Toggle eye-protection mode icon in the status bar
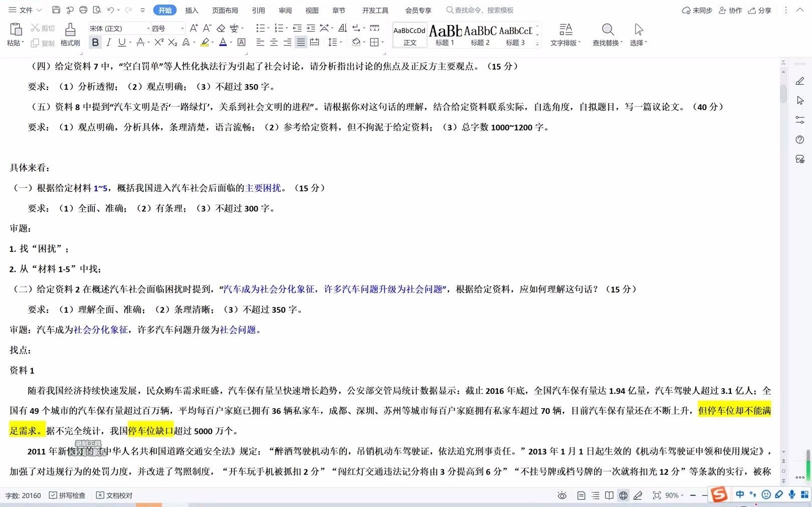Viewport: 812px width, 507px height. tap(562, 495)
